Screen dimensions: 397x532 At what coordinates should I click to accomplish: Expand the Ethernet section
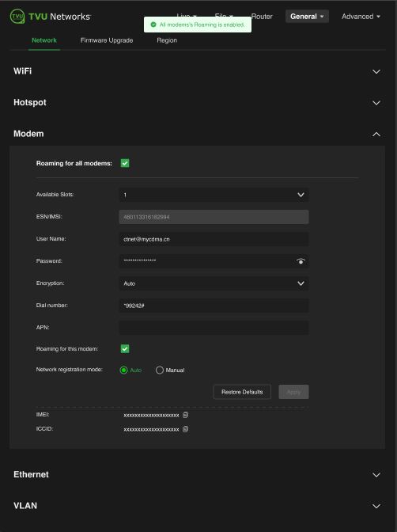376,475
